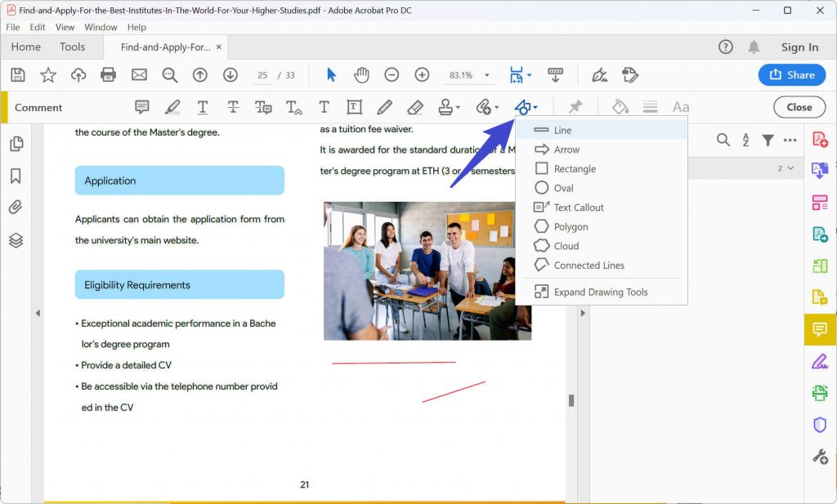Select the Sticky Note comment tool
This screenshot has height=504, width=837.
(141, 106)
